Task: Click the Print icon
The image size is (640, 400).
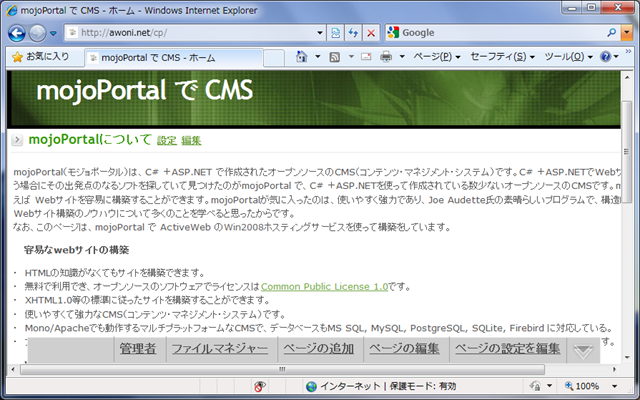Action: (x=386, y=57)
